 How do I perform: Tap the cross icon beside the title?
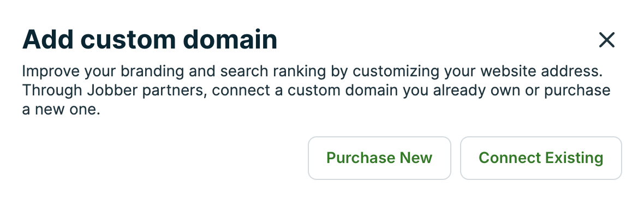pyautogui.click(x=607, y=40)
